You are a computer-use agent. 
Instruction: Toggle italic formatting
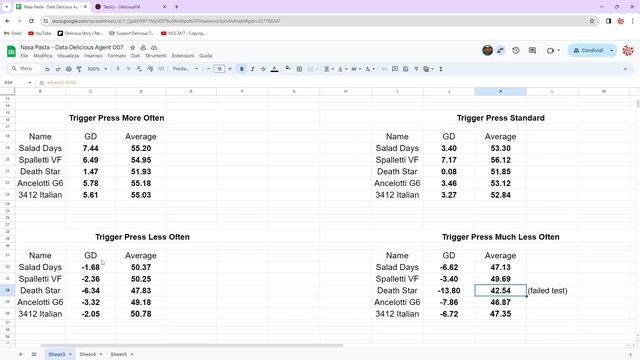click(253, 69)
